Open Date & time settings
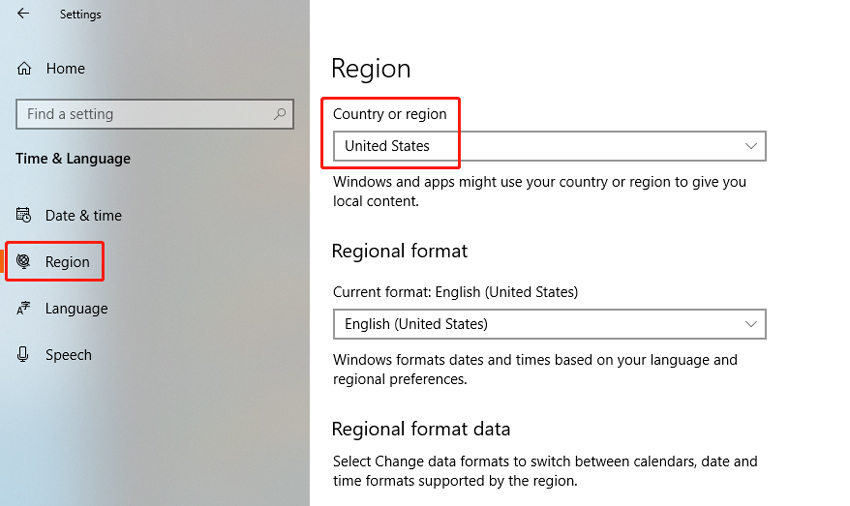Viewport: 850px width, 506px height. click(83, 215)
